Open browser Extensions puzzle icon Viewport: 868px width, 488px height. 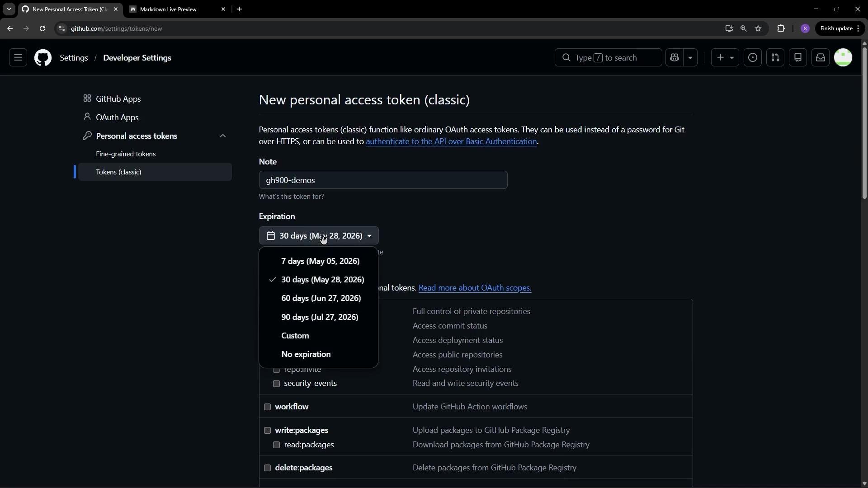point(781,28)
